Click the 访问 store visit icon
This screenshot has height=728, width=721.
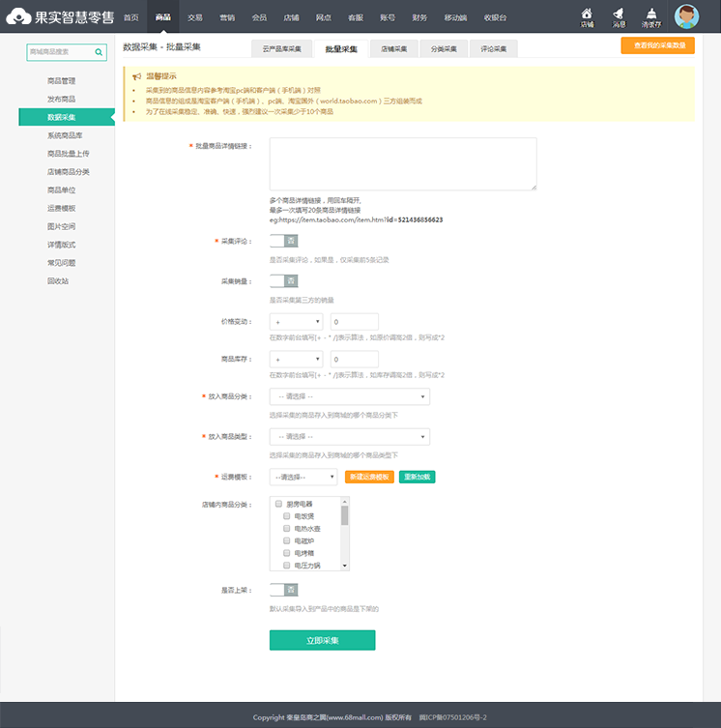pos(587,16)
